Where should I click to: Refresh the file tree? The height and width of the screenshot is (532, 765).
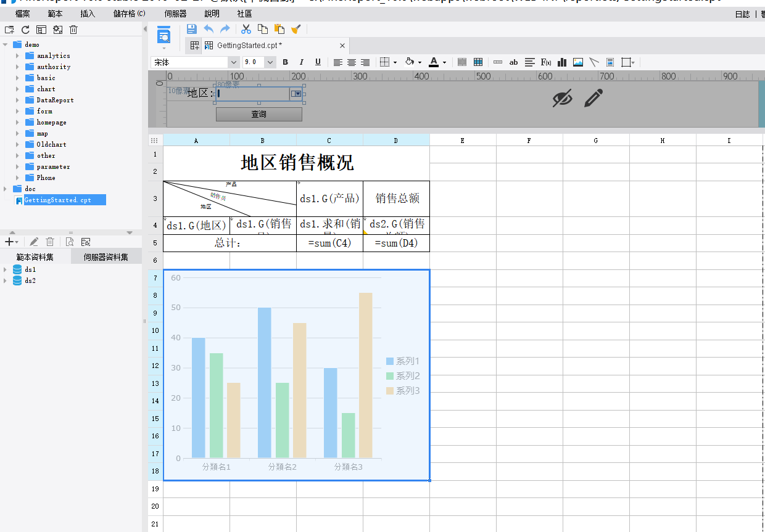click(x=25, y=30)
